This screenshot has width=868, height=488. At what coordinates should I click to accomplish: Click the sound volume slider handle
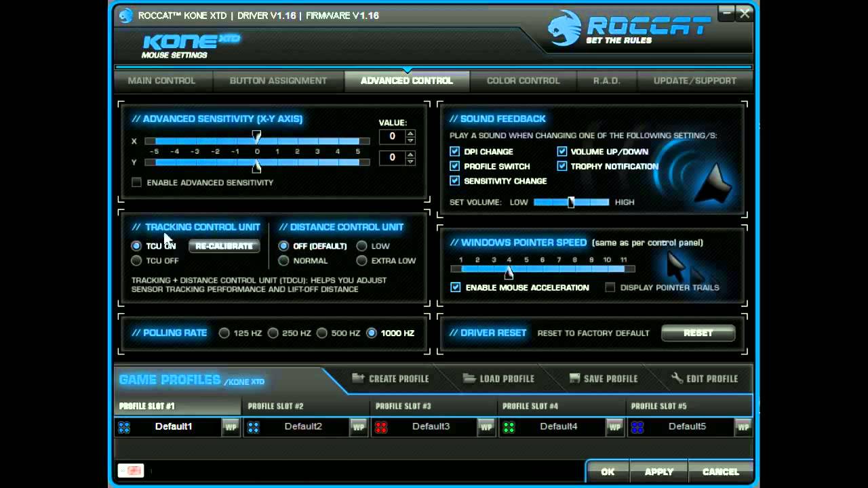(571, 202)
